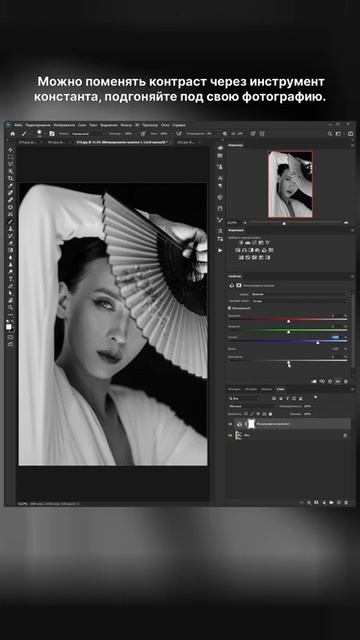The image size is (360, 640).
Task: Open the Фильтр menu
Action: 126,125
